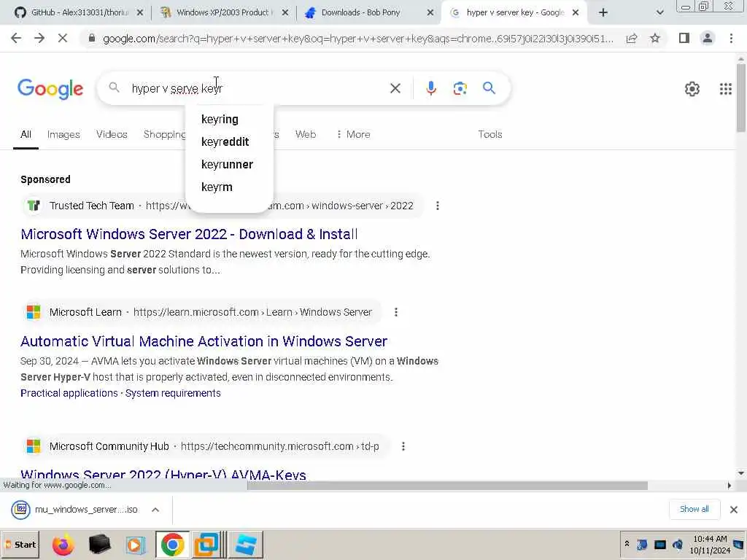The height and width of the screenshot is (560, 747).
Task: Open the Chrome three-dot menu
Action: point(731,38)
